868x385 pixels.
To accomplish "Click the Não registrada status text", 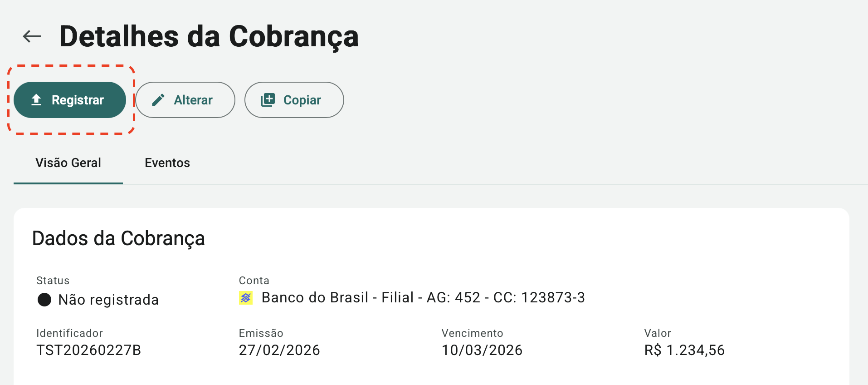I will [108, 300].
